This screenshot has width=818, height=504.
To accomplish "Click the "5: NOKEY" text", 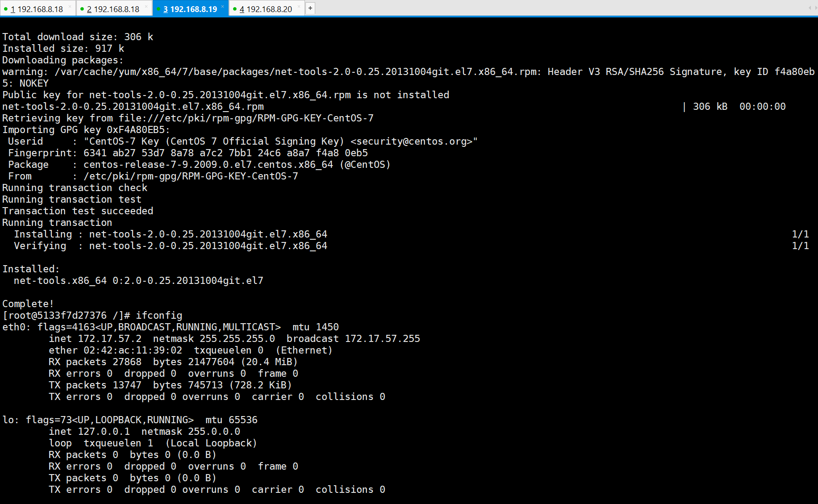I will pos(25,83).
